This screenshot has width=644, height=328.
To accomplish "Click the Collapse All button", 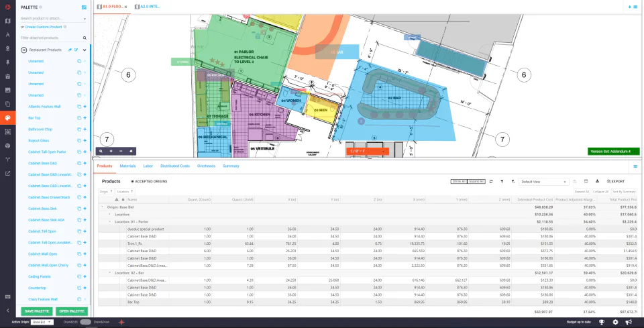I will [x=600, y=192].
